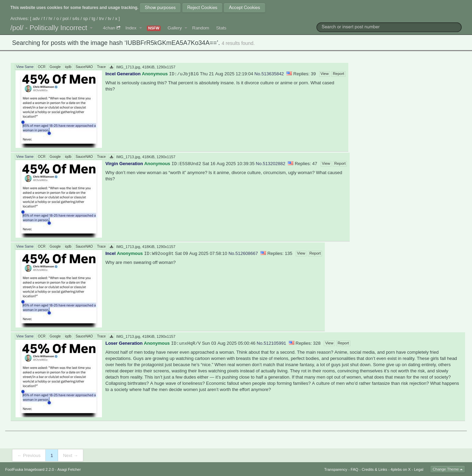Open the Change Theme dropdown
The width and height of the screenshot is (472, 476).
point(447,469)
